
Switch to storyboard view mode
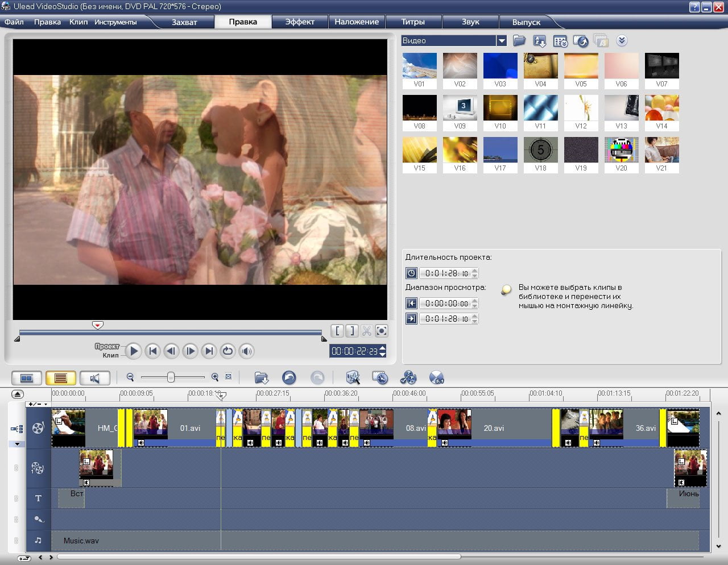pyautogui.click(x=27, y=378)
